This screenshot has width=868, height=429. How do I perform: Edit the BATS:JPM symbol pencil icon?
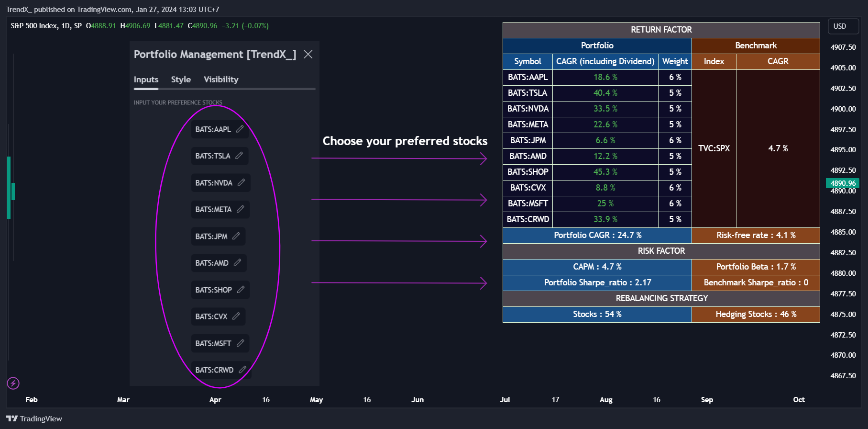pyautogui.click(x=236, y=236)
